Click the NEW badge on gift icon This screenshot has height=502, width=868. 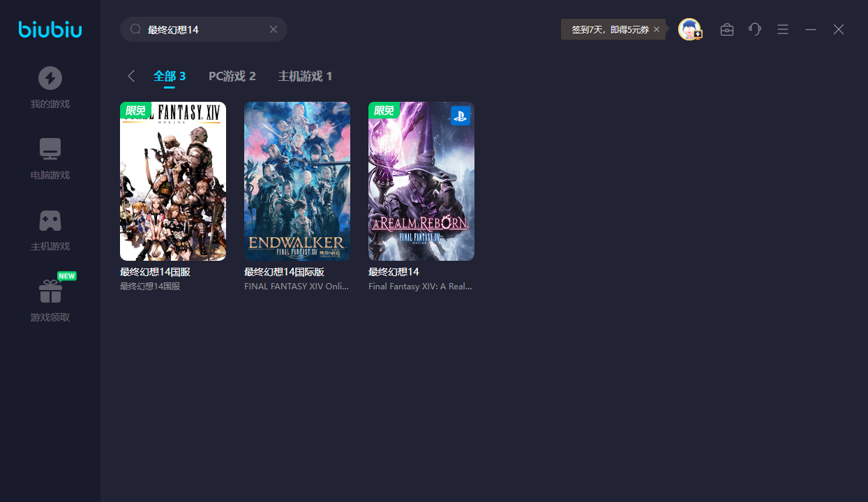[66, 276]
